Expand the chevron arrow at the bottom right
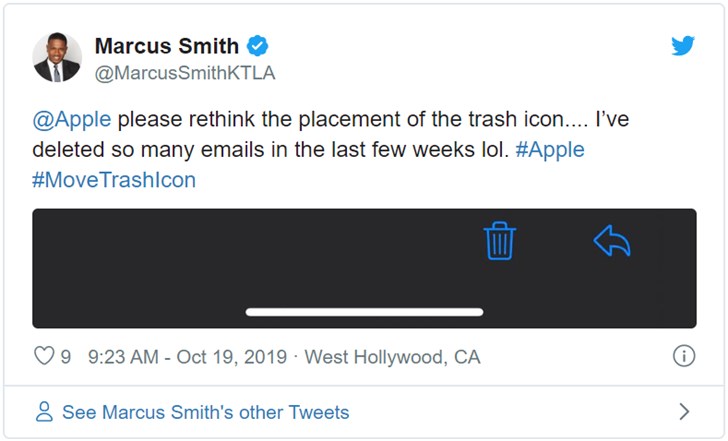This screenshot has width=728, height=441. (684, 411)
